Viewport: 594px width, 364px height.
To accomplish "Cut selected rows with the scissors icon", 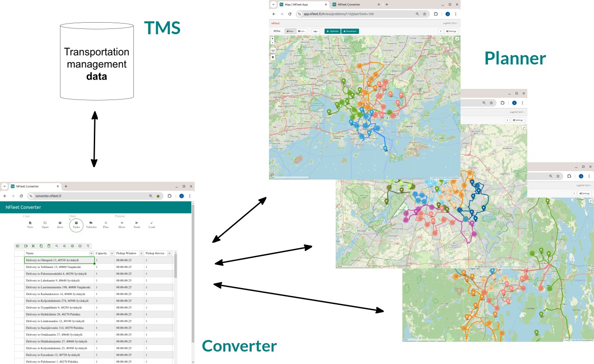I will click(33, 246).
